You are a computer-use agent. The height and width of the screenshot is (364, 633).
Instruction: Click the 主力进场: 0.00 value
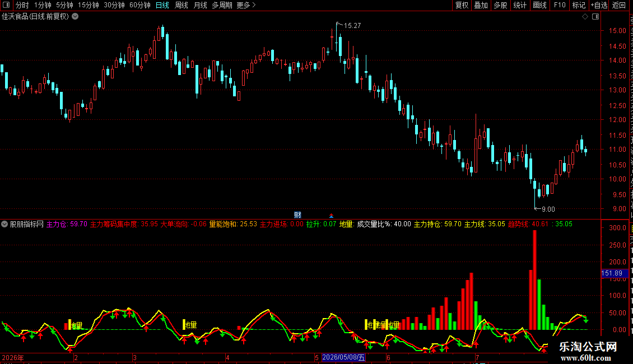tap(281, 224)
